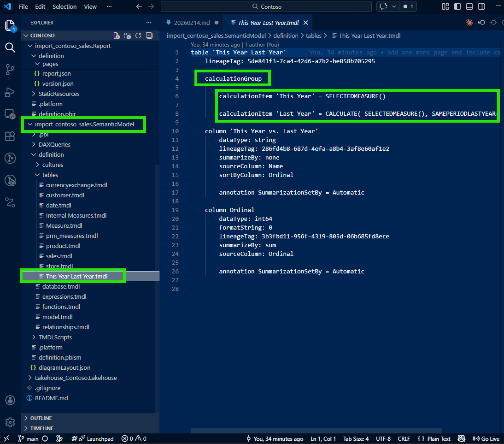This screenshot has height=444, width=504.
Task: Open sales.tmdl file
Action: (x=59, y=256)
